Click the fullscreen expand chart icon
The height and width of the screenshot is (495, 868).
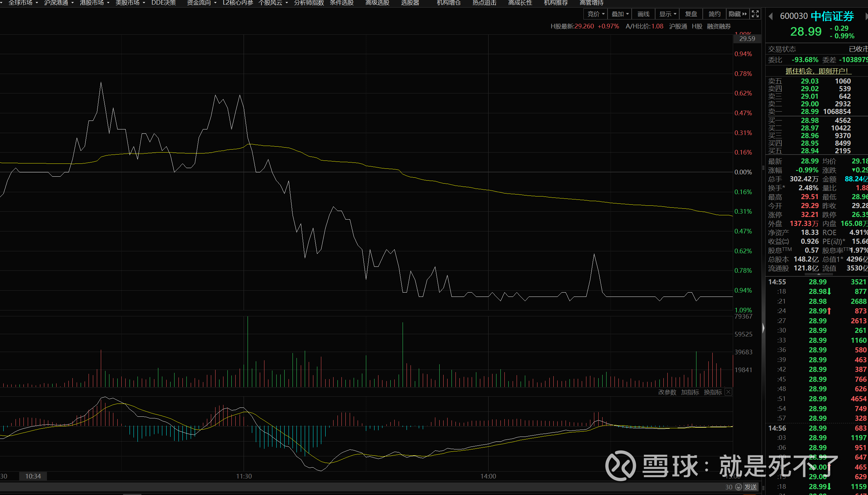point(755,14)
